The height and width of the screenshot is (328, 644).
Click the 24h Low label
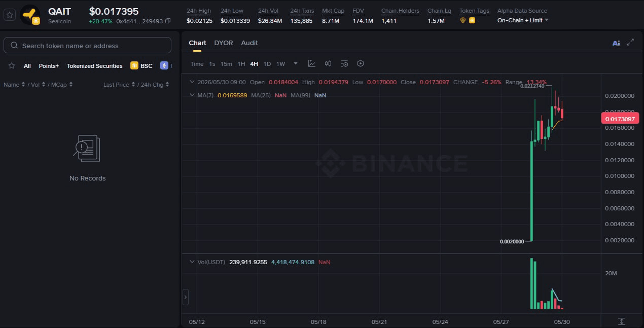click(232, 11)
